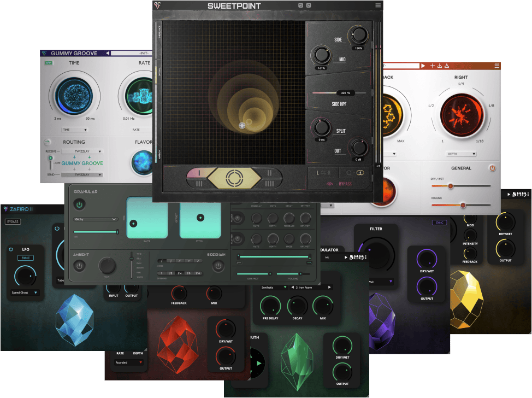This screenshot has height=398, width=532.
Task: Open the hamburger menu in orange plugin
Action: click(496, 66)
